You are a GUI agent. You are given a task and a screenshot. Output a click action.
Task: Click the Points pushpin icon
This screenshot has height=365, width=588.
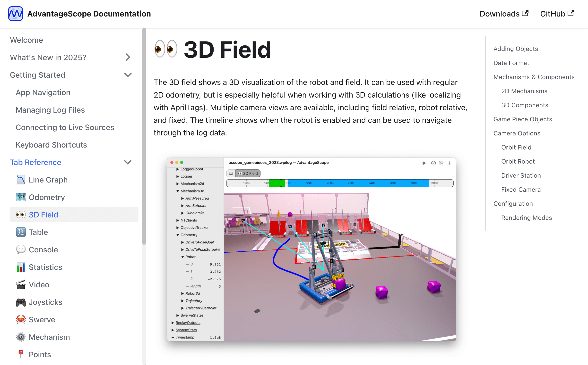[21, 355]
